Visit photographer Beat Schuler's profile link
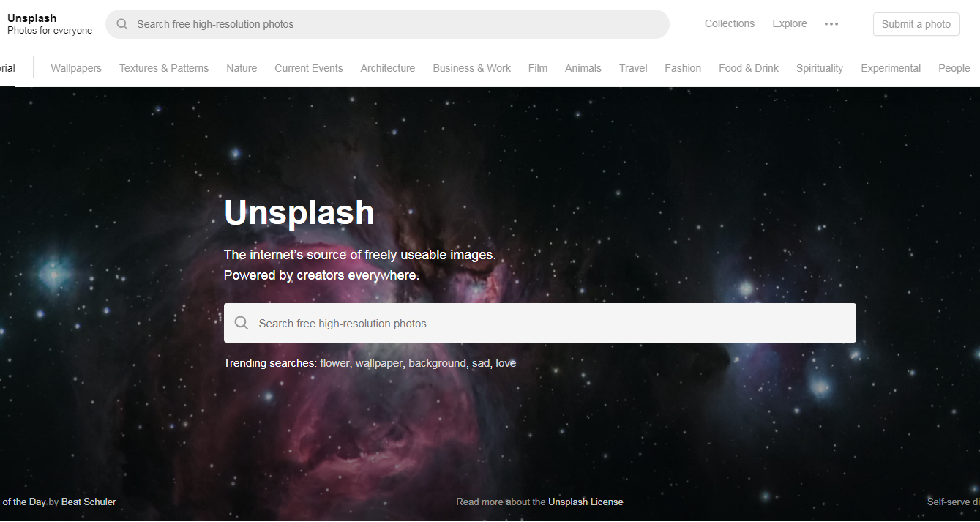 coord(89,502)
